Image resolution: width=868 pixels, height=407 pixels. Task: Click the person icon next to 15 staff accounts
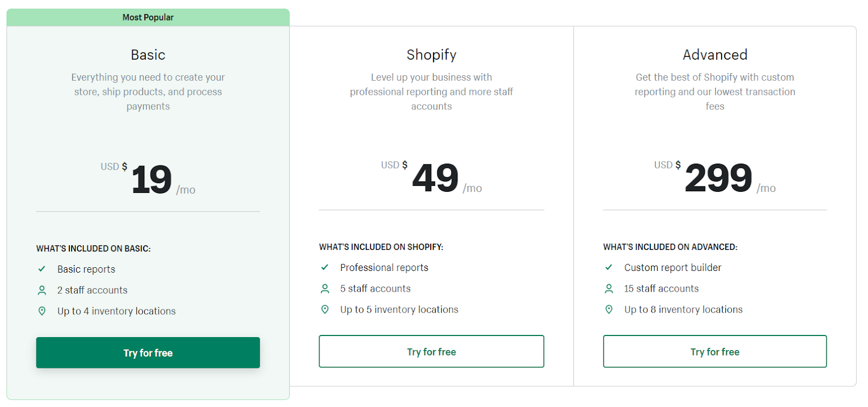point(609,288)
